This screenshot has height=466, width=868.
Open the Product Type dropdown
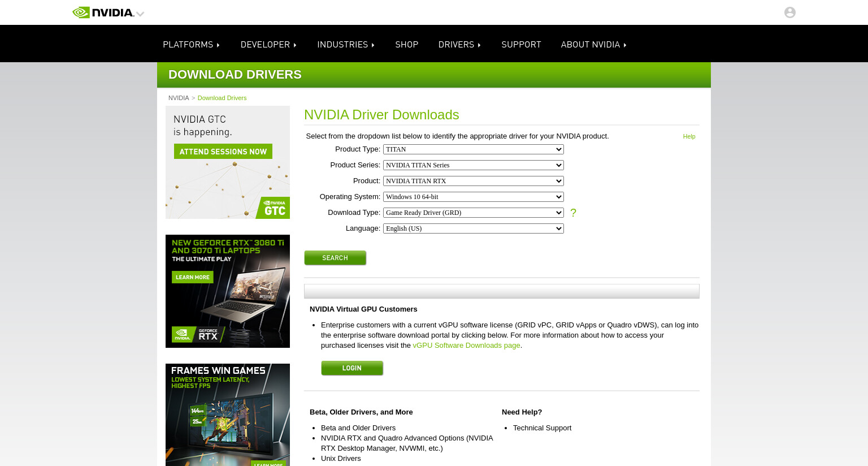tap(474, 149)
